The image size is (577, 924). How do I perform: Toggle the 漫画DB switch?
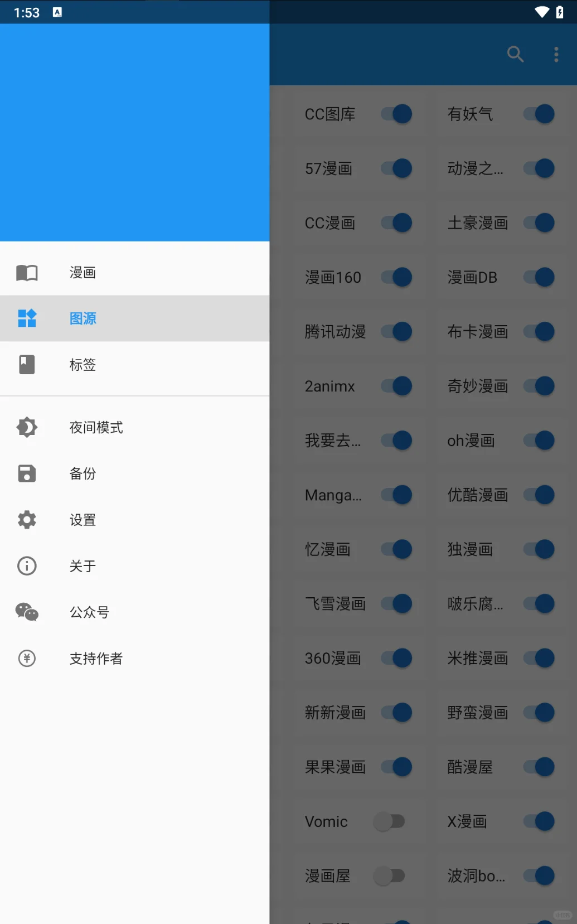click(539, 277)
